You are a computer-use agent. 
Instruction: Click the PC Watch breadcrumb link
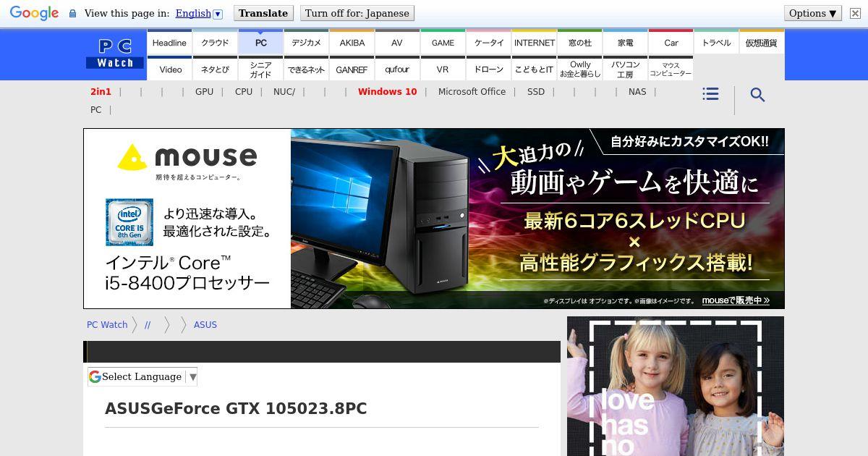[x=107, y=324]
